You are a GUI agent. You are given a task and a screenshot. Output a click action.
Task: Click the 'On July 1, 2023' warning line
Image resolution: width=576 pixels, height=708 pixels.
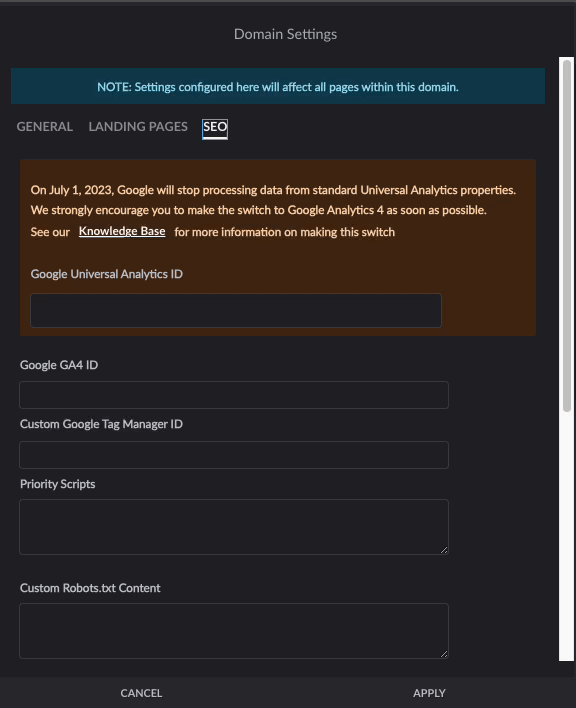click(273, 190)
